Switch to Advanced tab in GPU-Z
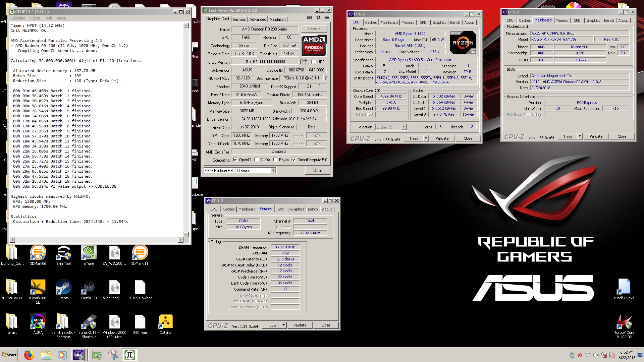Image resolution: width=644 pixels, height=362 pixels. pyautogui.click(x=258, y=19)
